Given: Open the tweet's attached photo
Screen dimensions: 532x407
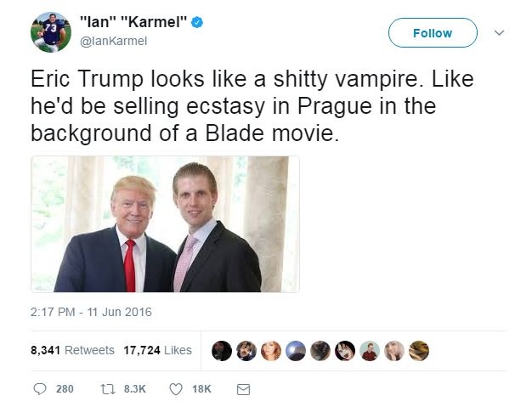Looking at the screenshot, I should pos(165,224).
